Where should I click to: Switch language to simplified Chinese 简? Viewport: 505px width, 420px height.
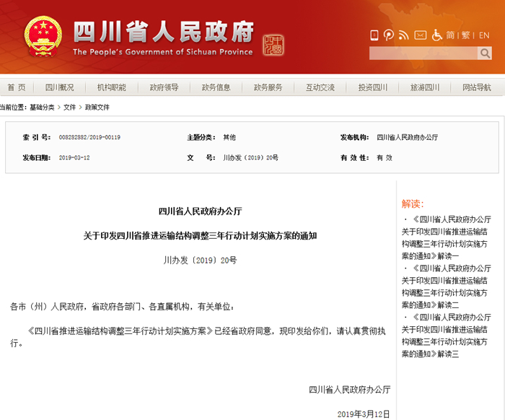tap(451, 35)
